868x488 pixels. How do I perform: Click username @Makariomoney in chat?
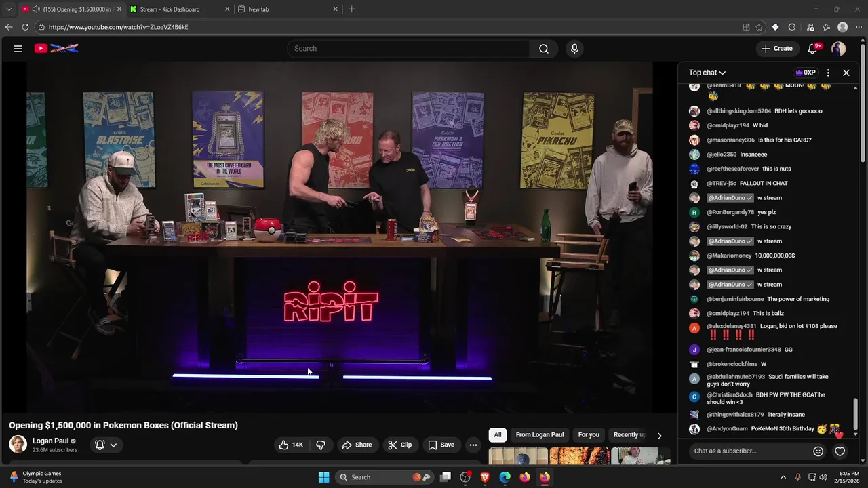(x=729, y=256)
